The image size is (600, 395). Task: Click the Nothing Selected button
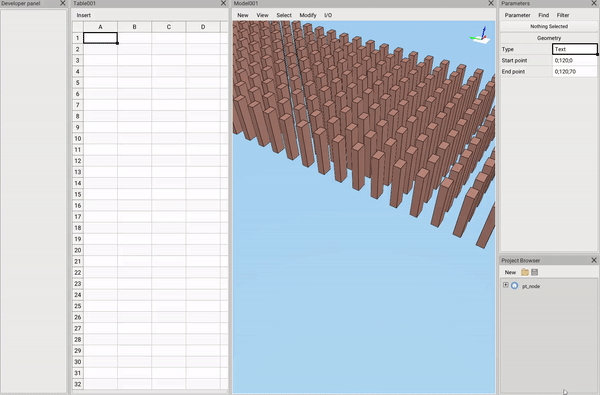549,26
